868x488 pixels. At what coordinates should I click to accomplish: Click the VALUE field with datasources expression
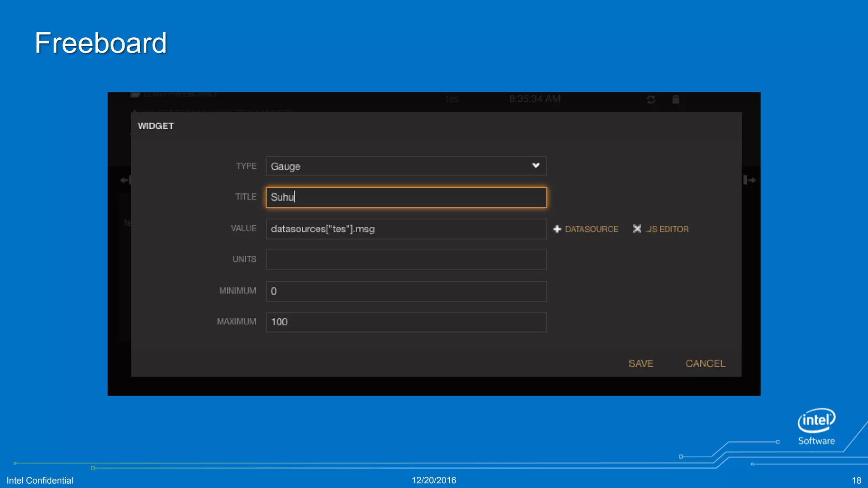point(406,229)
